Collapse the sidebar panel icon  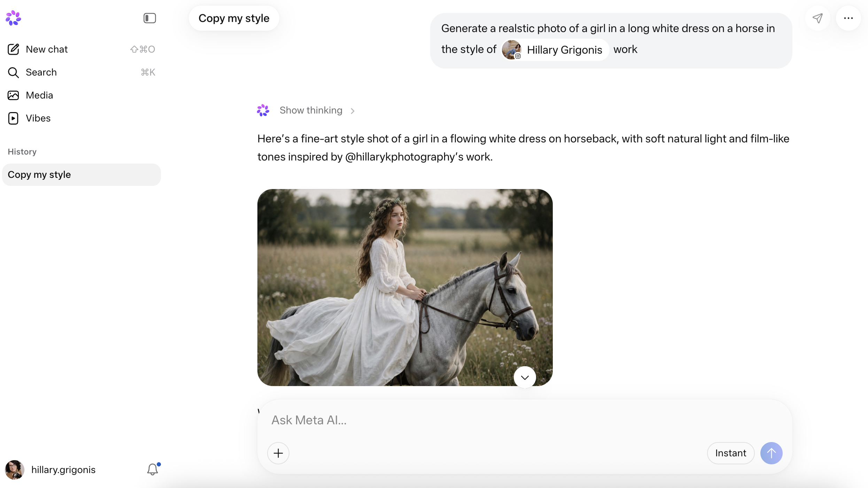point(150,18)
